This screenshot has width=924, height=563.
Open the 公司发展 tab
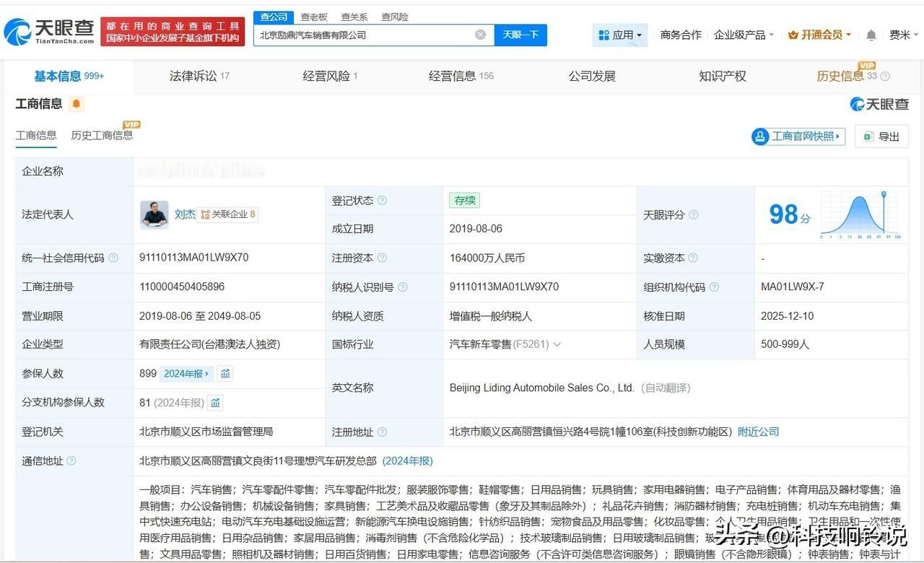pyautogui.click(x=592, y=77)
